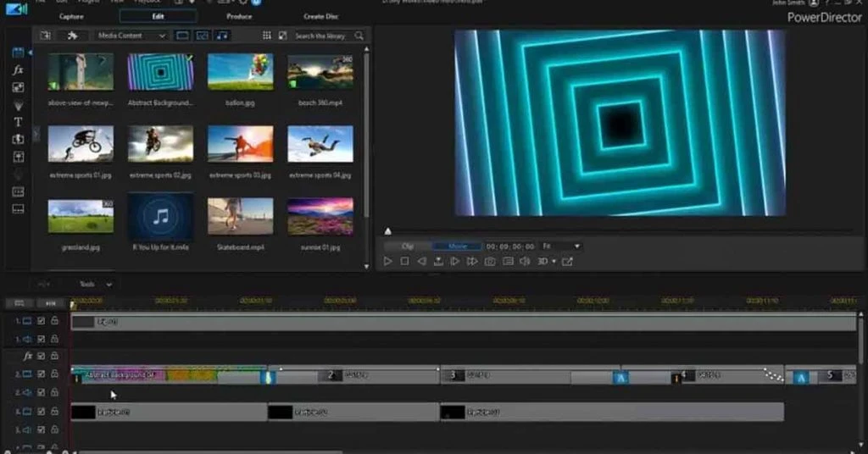This screenshot has height=454, width=868.
Task: Undock the preview window with the pop-out icon
Action: point(567,262)
